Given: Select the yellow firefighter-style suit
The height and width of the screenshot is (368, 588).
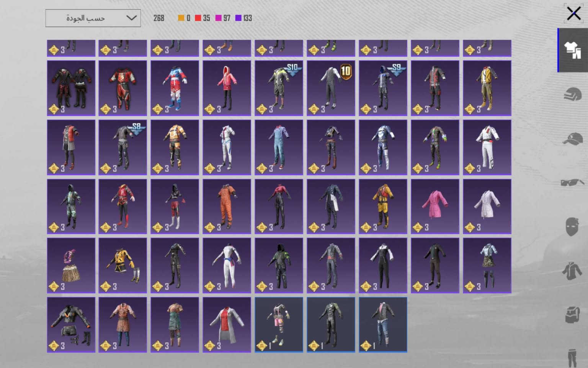Looking at the screenshot, I should point(383,207).
